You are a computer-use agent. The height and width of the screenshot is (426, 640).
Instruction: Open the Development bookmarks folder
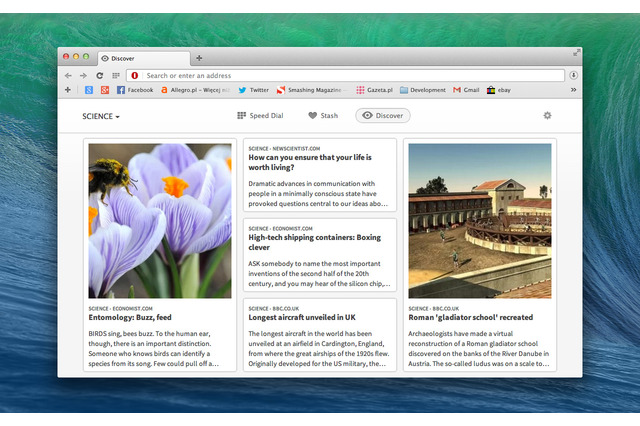point(421,90)
